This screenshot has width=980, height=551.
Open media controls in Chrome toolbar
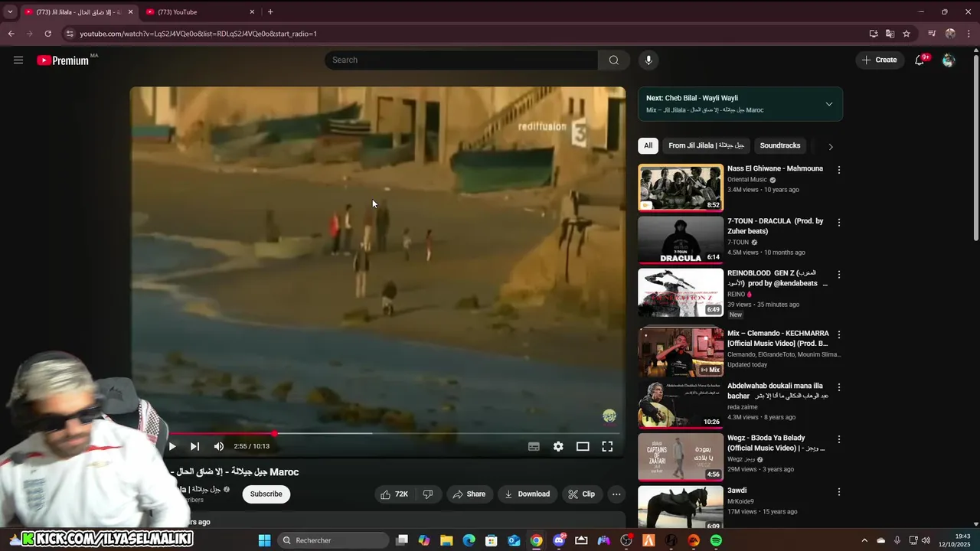932,34
